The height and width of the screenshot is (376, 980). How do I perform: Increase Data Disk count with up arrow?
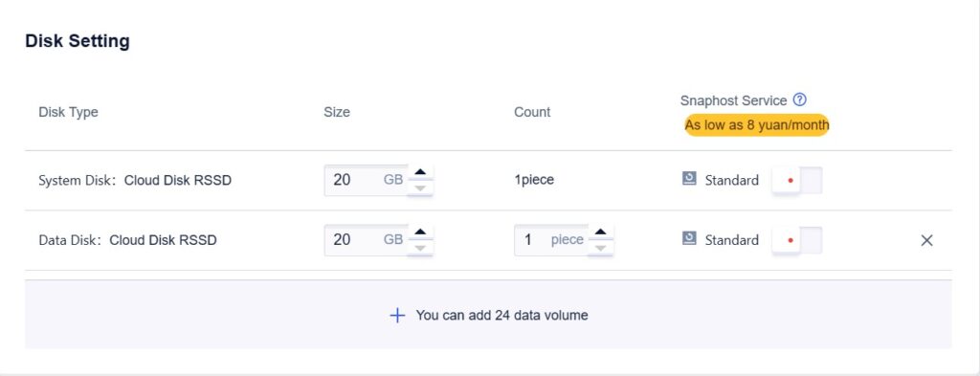pyautogui.click(x=601, y=232)
